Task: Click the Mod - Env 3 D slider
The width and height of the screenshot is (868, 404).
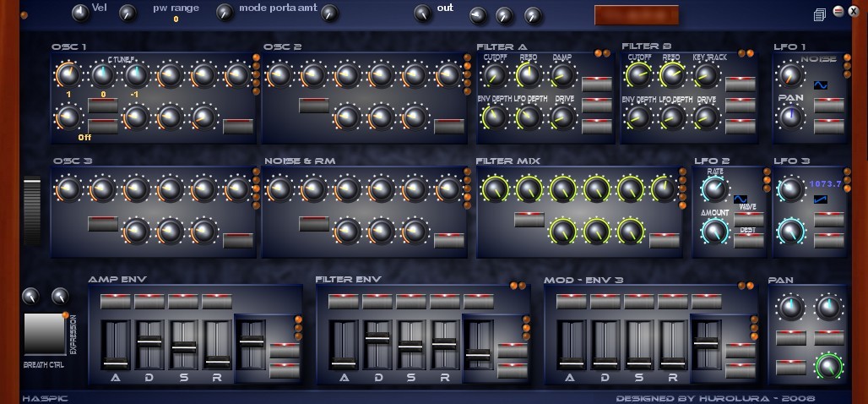Action: (605, 344)
